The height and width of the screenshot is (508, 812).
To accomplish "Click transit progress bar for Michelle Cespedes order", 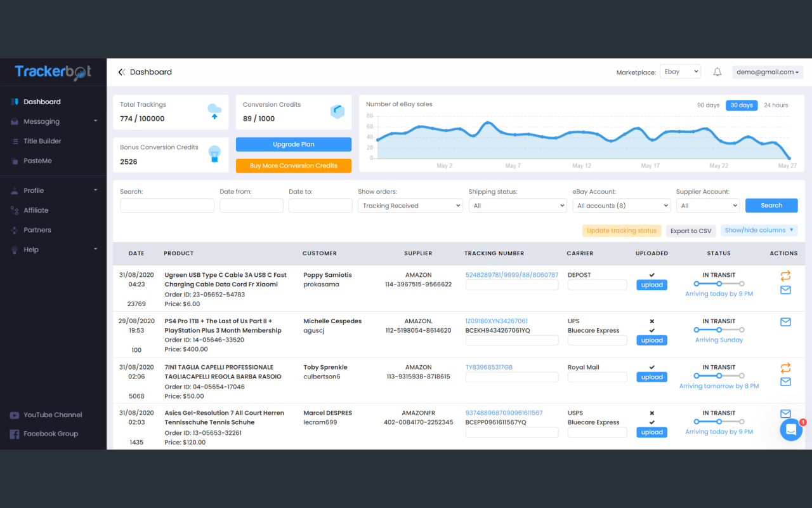I will 719,330.
